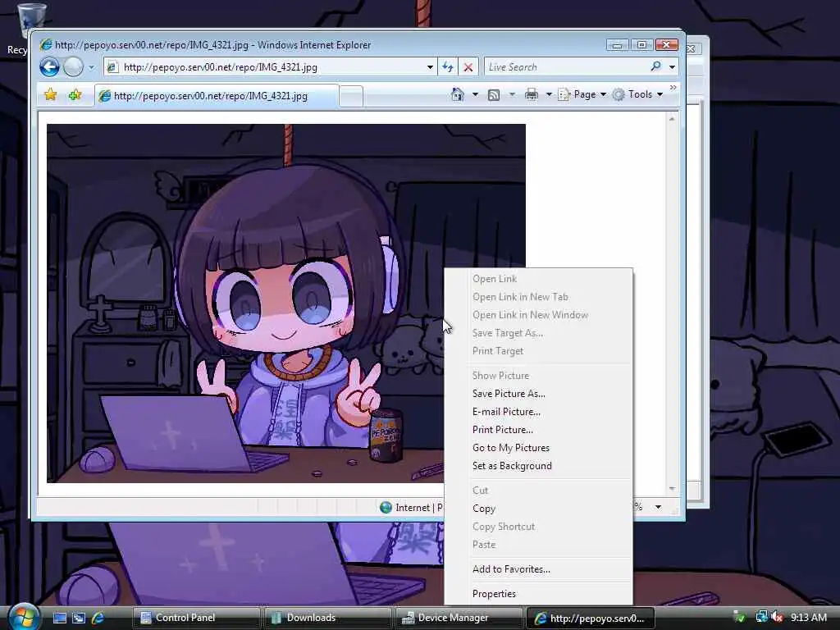Go back with the Back arrow button
840x630 pixels.
pyautogui.click(x=49, y=67)
